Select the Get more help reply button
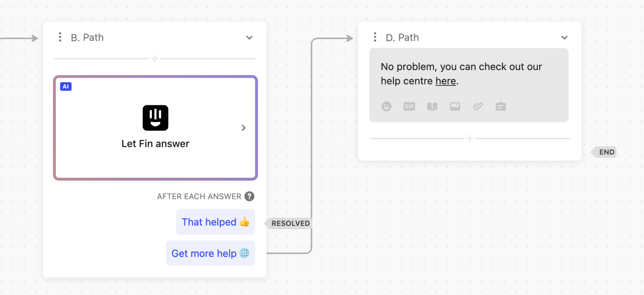 (x=210, y=253)
